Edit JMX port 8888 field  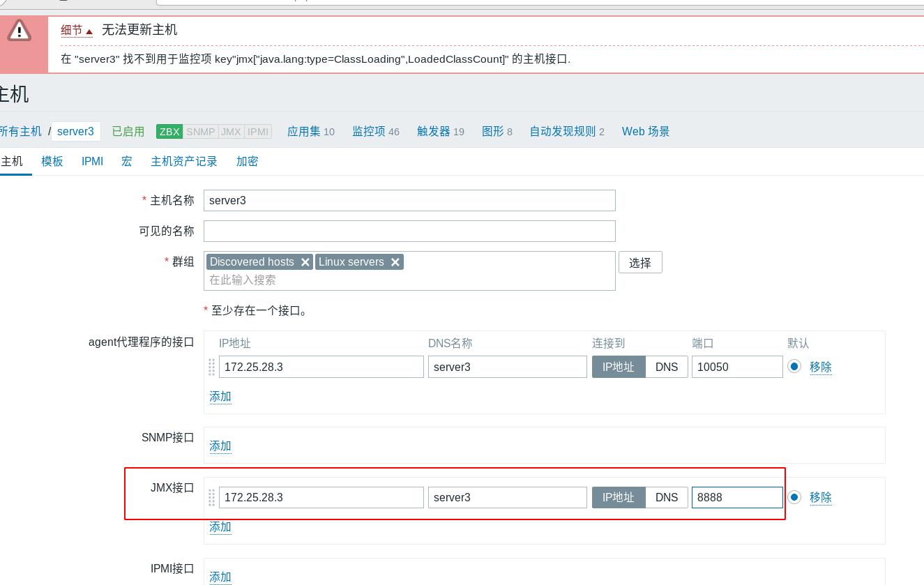tap(737, 497)
